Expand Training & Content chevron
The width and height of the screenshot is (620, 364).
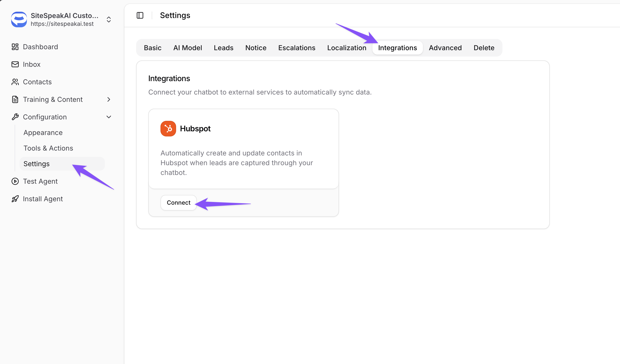click(x=109, y=99)
